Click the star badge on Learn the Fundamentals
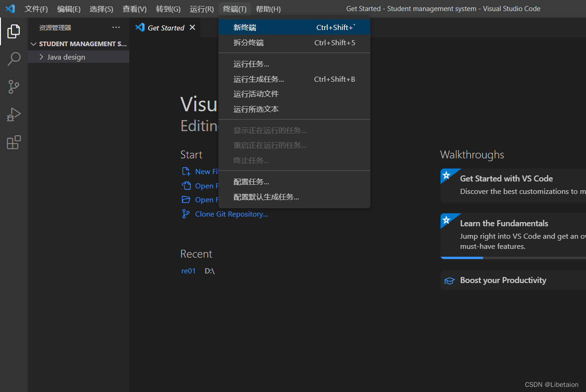This screenshot has width=586, height=392. 446,220
